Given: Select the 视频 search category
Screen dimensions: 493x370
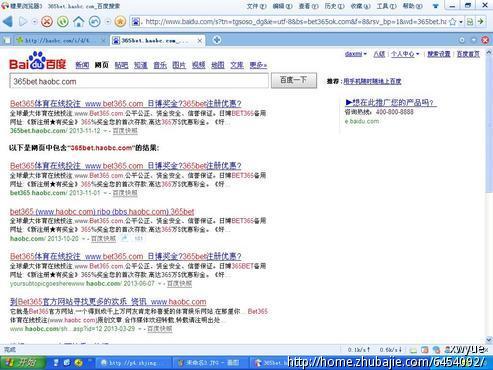Looking at the screenshot, I should 198,65.
